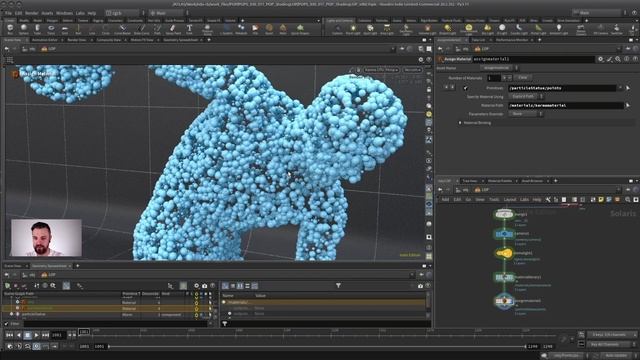Open the Specify Material Using dropdown
Viewport: 640px width, 360px height.
point(526,97)
